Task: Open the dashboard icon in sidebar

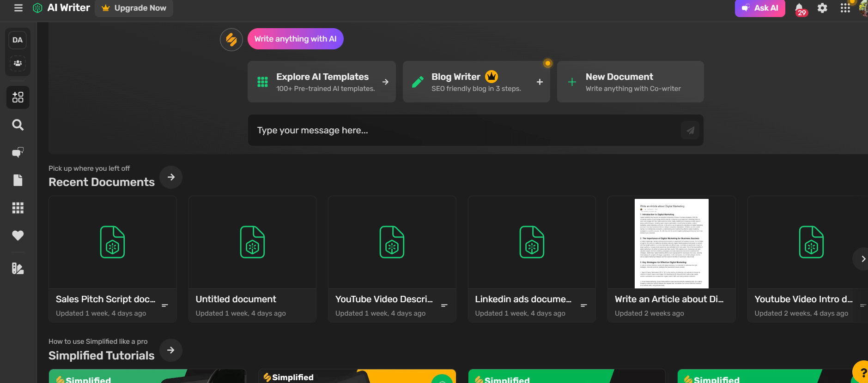Action: point(18,97)
